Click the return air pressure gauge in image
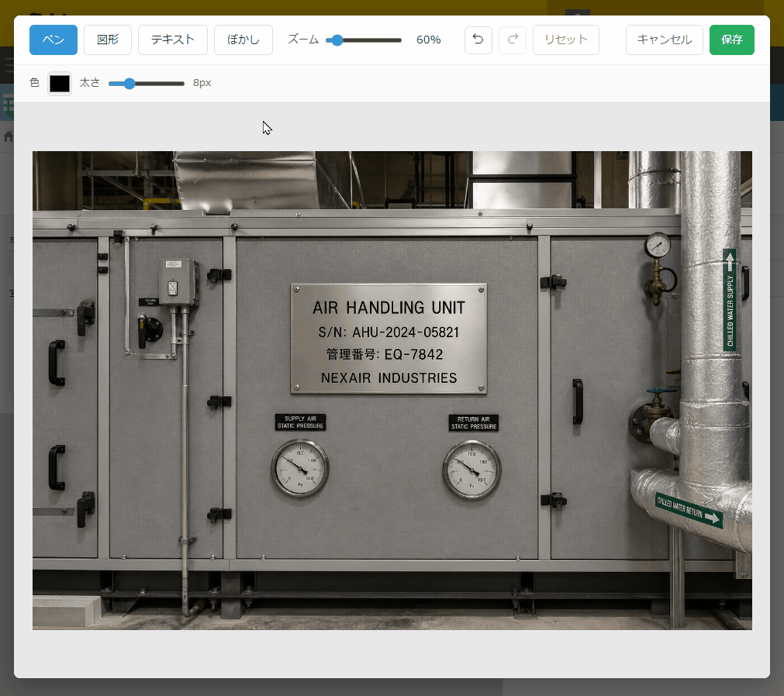The image size is (784, 696). tap(471, 470)
